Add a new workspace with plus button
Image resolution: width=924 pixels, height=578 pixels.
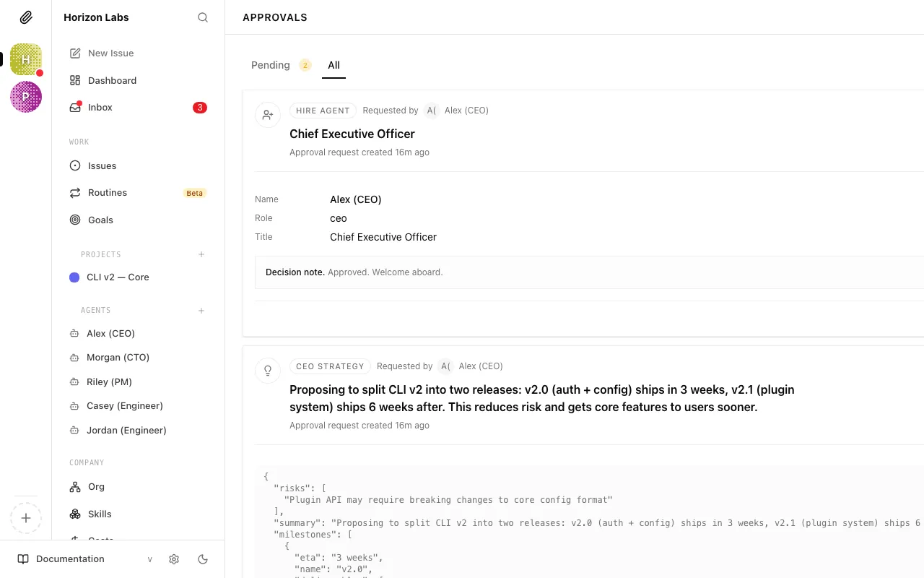(x=26, y=518)
